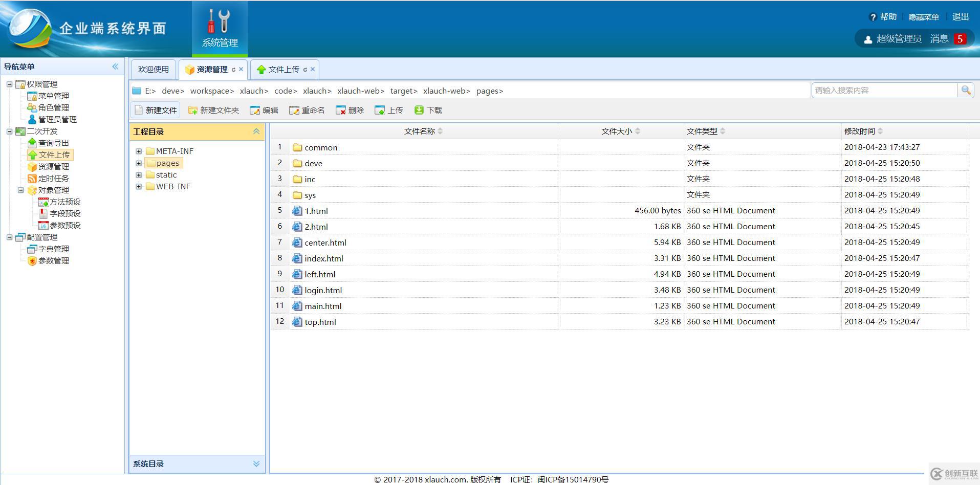Select the 编辑 tool in the toolbar
Viewport: 980px width, 485px height.
(254, 109)
